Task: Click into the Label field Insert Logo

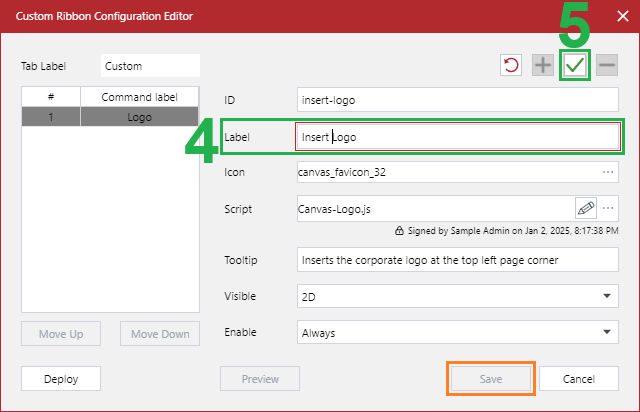Action: tap(458, 136)
